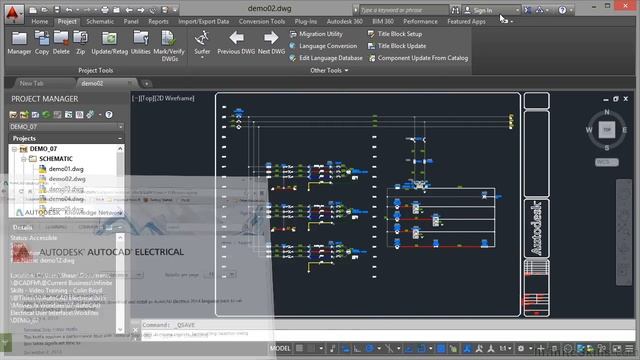Viewport: 640px width, 360px height.
Task: Click the Undo arrow in quick access toolbar
Action: tap(69, 10)
